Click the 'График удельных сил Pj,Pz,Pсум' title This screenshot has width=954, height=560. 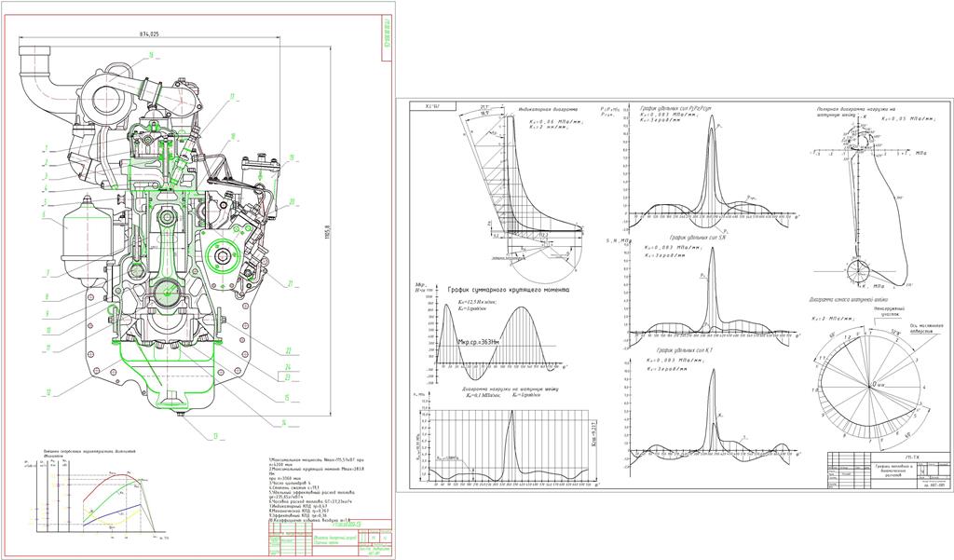click(x=675, y=109)
